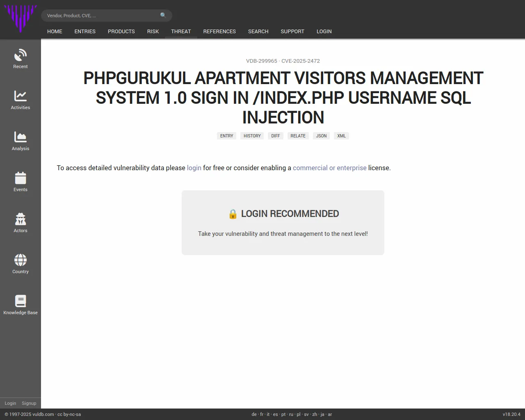Open the THREAT menu item
Screen dimensions: 525x420
pyautogui.click(x=181, y=31)
